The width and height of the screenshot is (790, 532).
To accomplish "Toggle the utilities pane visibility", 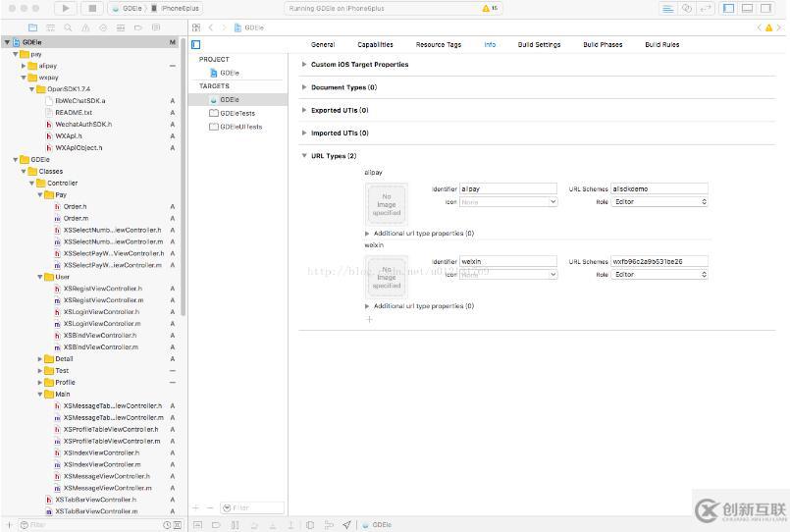I will coord(765,9).
